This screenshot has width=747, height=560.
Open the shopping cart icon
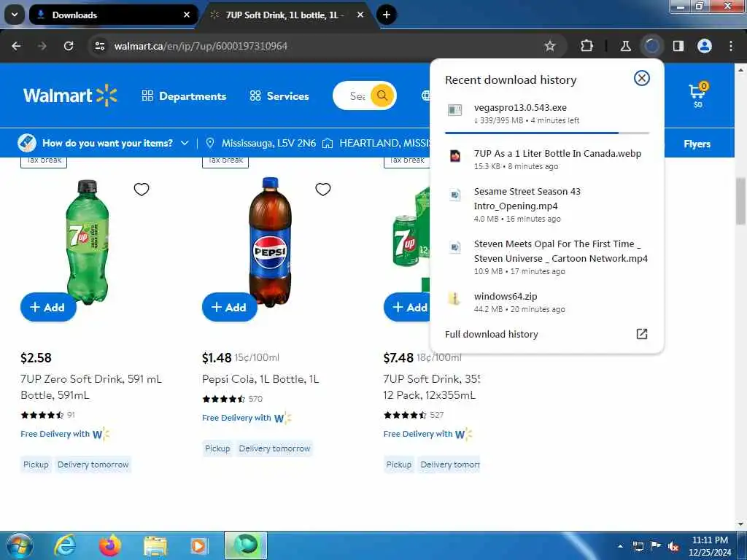point(698,94)
